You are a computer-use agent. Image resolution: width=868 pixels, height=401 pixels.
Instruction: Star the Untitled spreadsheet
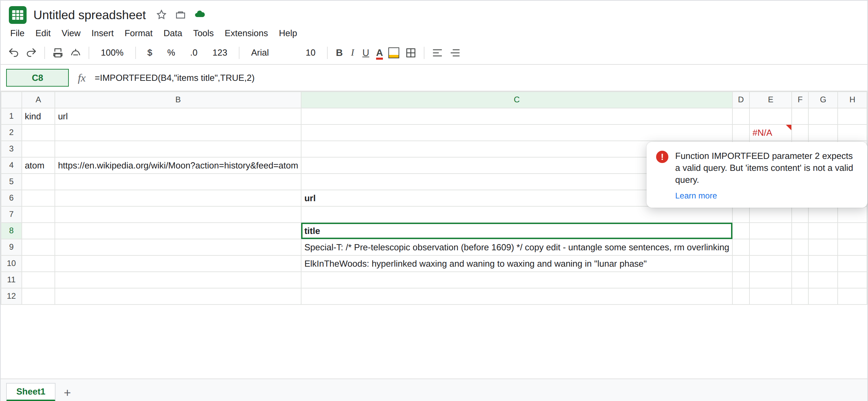coord(161,15)
